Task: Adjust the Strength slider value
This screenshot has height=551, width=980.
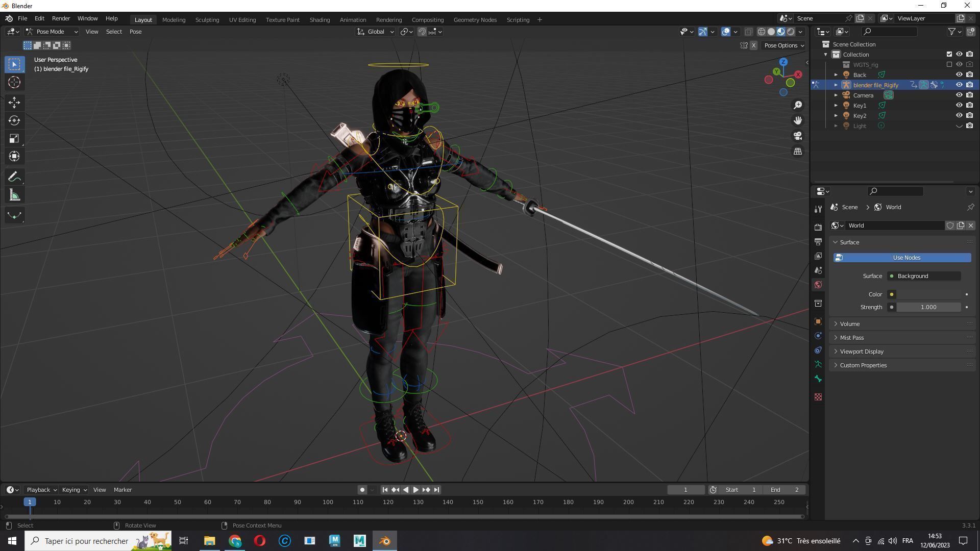Action: click(x=928, y=307)
